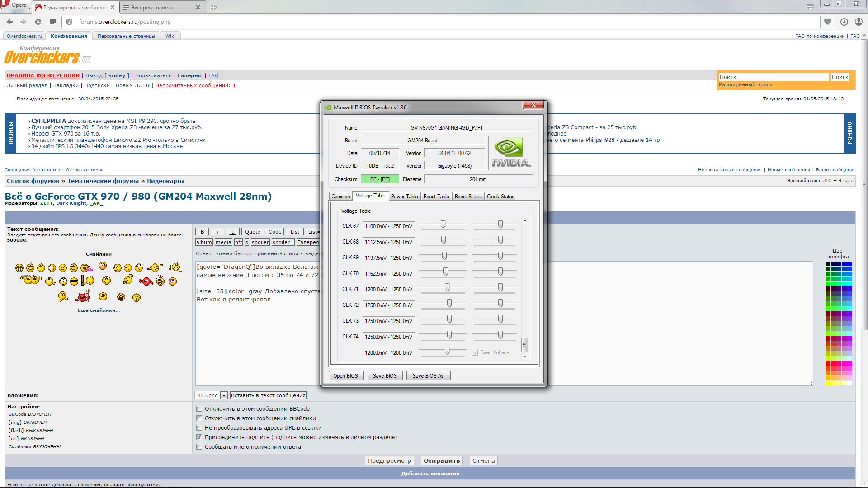Click the Save BIOS As button
868x488 pixels.
click(x=428, y=376)
